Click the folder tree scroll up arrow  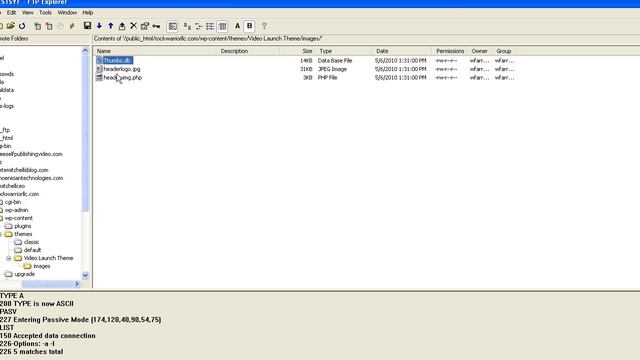coord(85,51)
